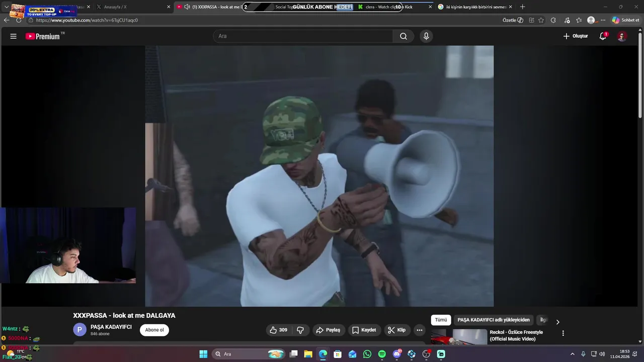
Task: Select the Tümü filter chip
Action: tap(441, 320)
